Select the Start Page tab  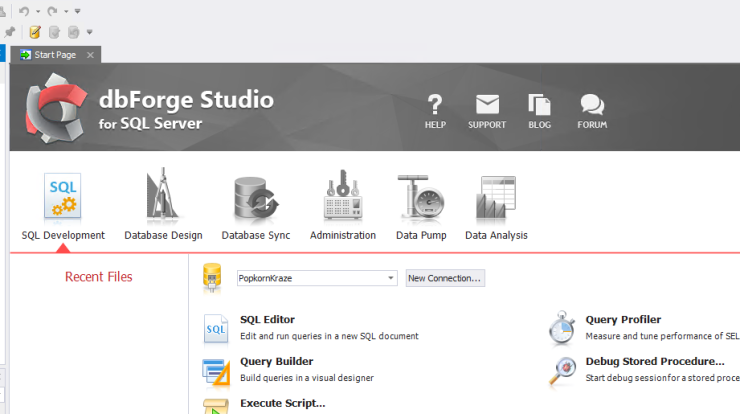(x=55, y=55)
